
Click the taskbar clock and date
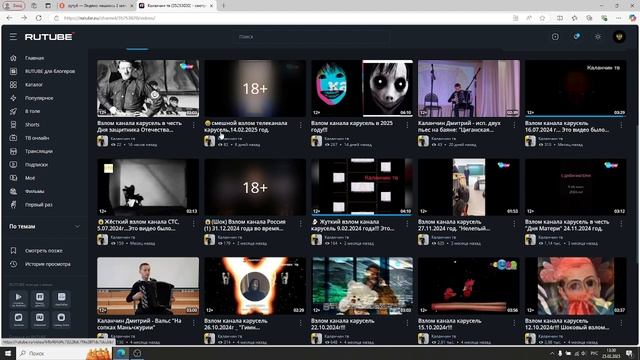pos(612,353)
